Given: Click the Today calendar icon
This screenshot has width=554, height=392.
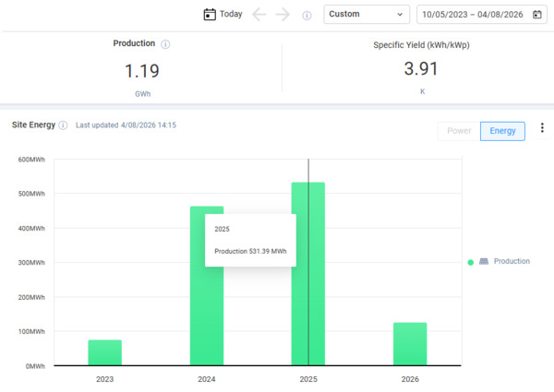Looking at the screenshot, I should 210,15.
